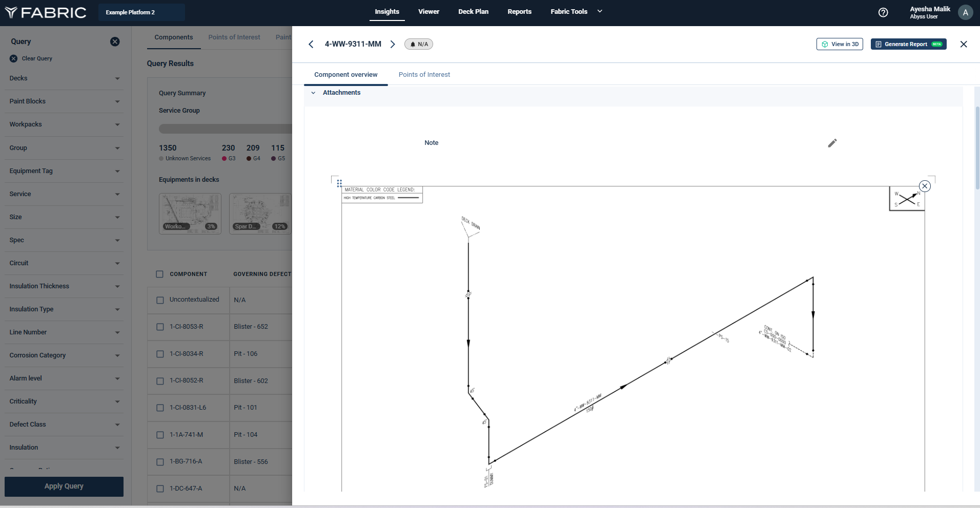980x508 pixels.
Task: Click the Service Group progress bar
Action: 226,129
